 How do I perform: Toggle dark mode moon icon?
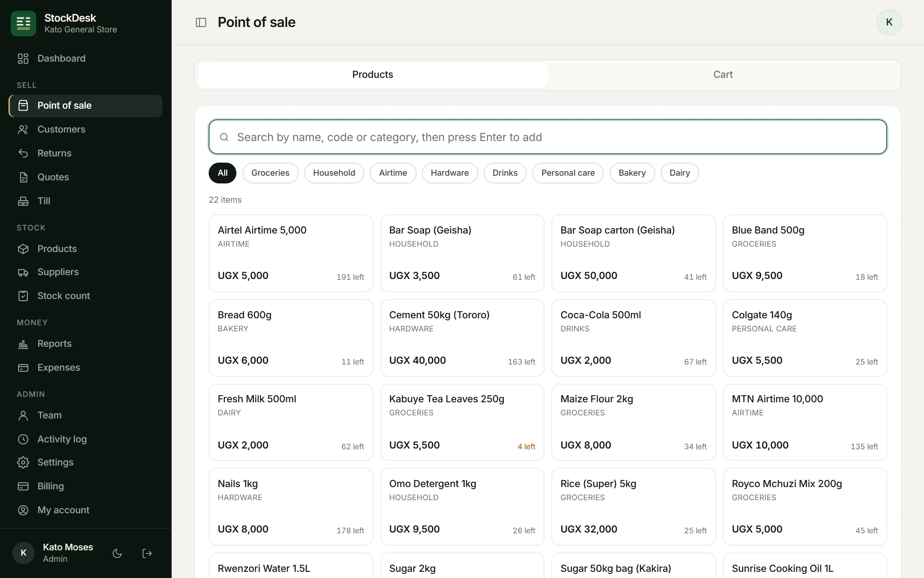tap(117, 553)
